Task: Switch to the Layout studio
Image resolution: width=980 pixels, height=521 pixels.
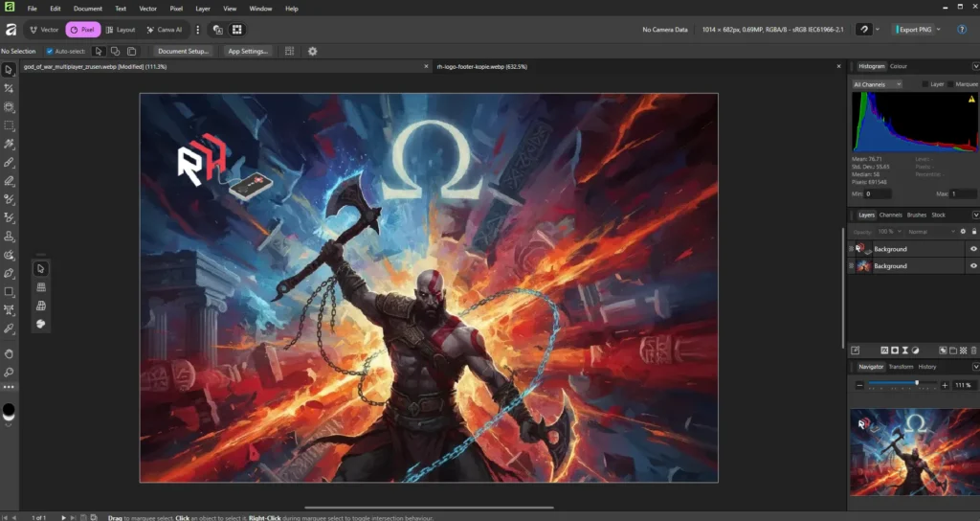Action: (x=121, y=30)
